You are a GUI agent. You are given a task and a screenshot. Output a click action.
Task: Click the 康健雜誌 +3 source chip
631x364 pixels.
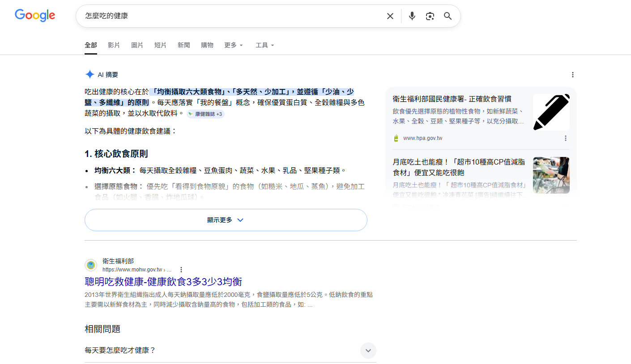point(205,114)
